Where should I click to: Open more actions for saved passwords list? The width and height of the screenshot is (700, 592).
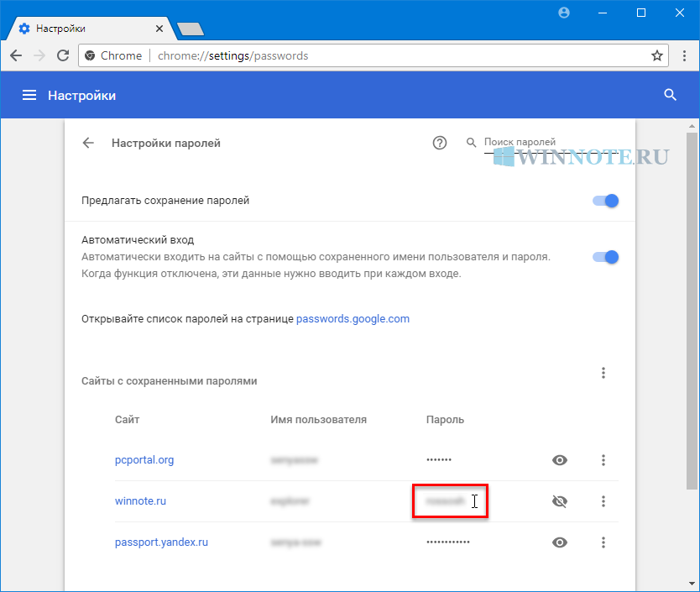click(603, 373)
